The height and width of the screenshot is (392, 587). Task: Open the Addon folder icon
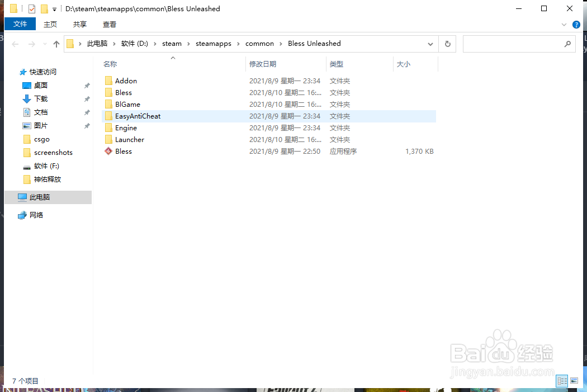click(108, 81)
